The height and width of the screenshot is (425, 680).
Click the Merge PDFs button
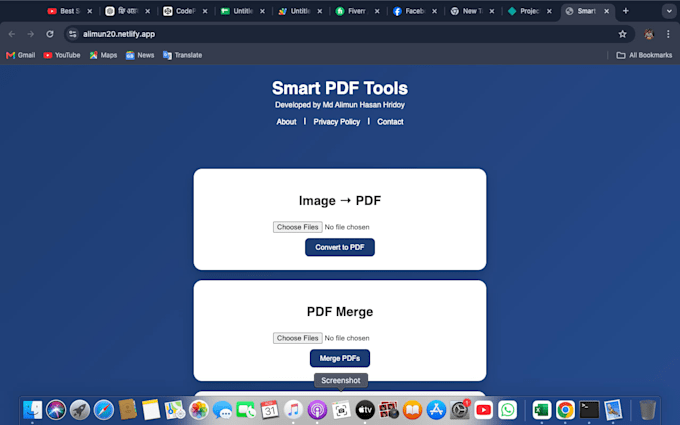340,358
